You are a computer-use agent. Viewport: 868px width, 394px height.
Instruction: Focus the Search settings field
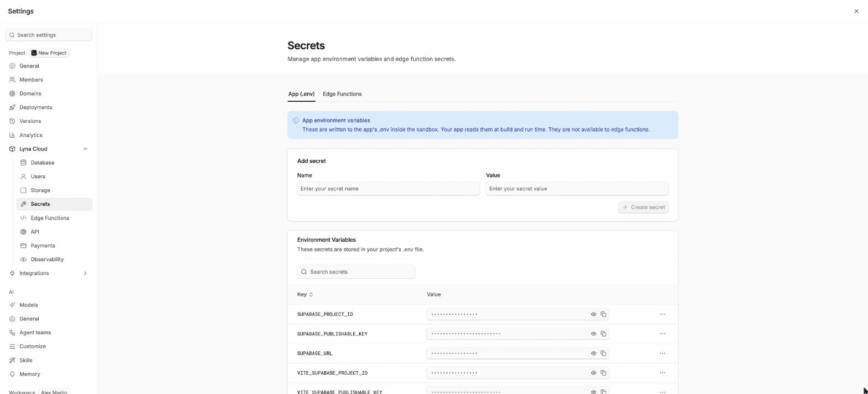49,35
